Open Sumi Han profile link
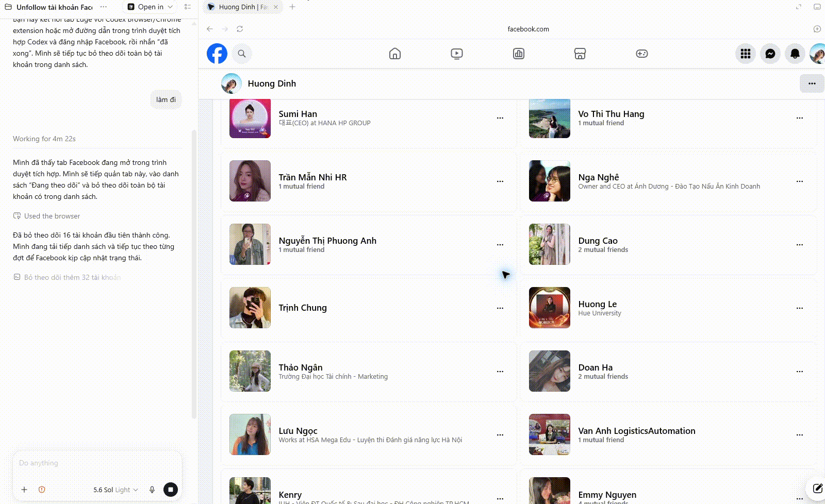Viewport: 825px width, 504px height. coord(298,114)
